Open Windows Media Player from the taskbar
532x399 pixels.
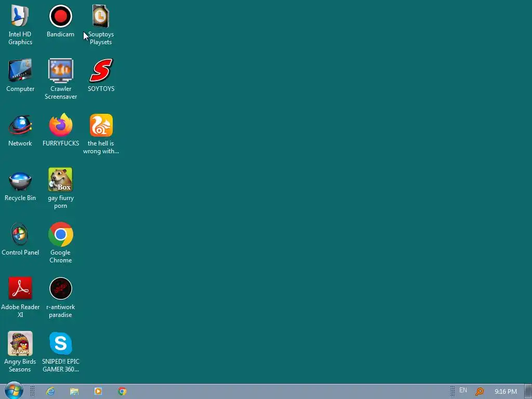(98, 391)
